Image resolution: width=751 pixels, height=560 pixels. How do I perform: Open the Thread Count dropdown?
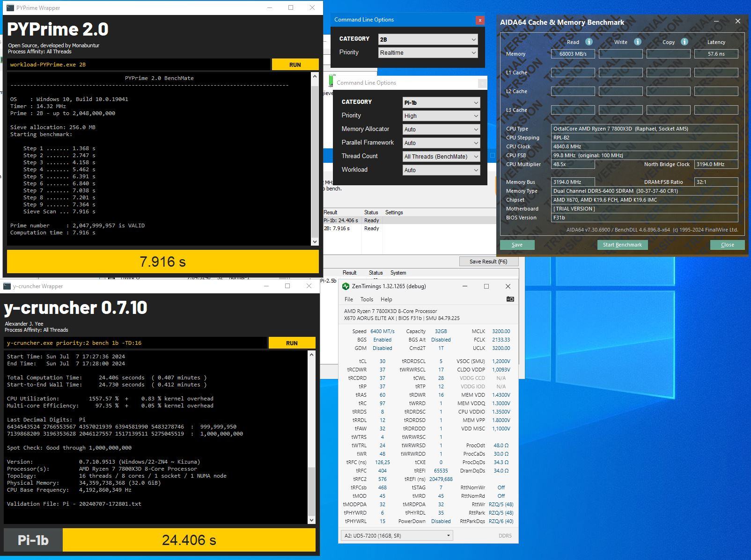point(441,157)
